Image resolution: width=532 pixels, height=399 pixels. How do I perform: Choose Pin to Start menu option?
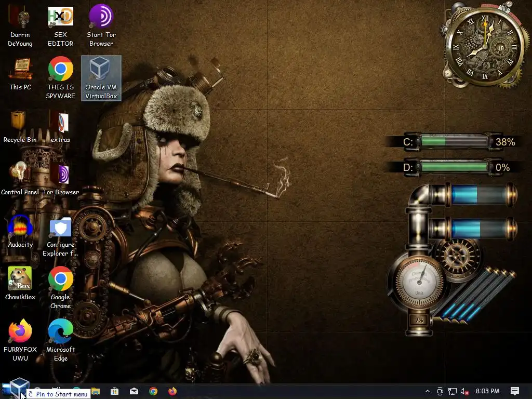(x=58, y=394)
